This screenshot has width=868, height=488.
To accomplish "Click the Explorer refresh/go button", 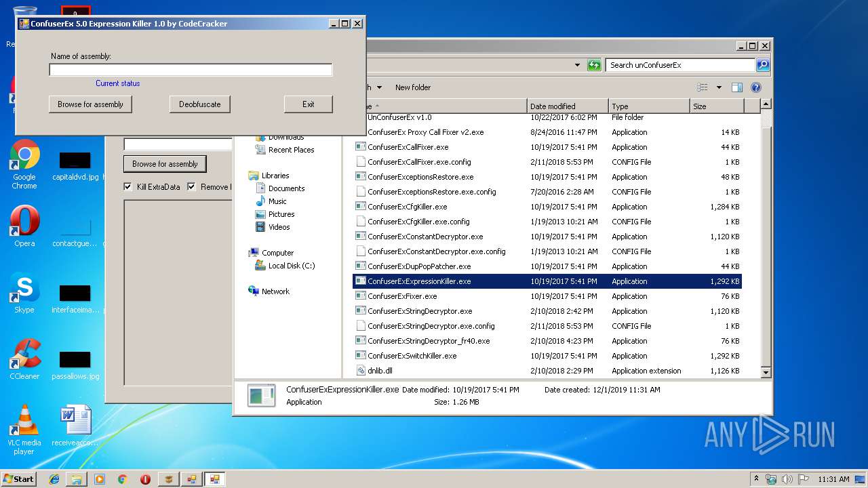I will point(594,65).
